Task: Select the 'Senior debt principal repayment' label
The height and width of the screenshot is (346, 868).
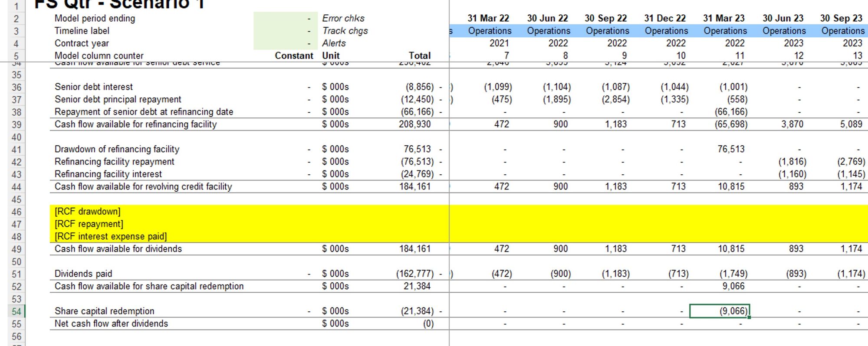Action: pos(118,99)
